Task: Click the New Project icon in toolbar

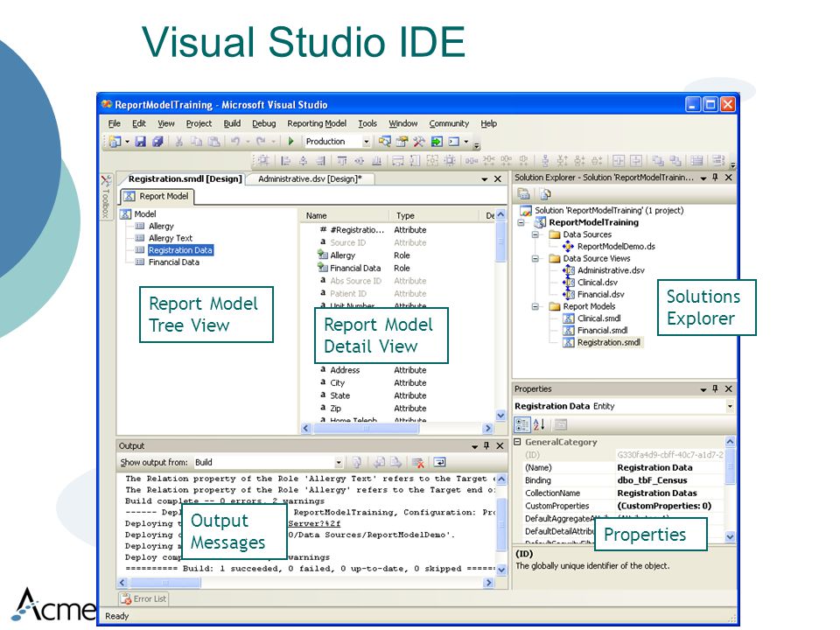Action: 115,142
